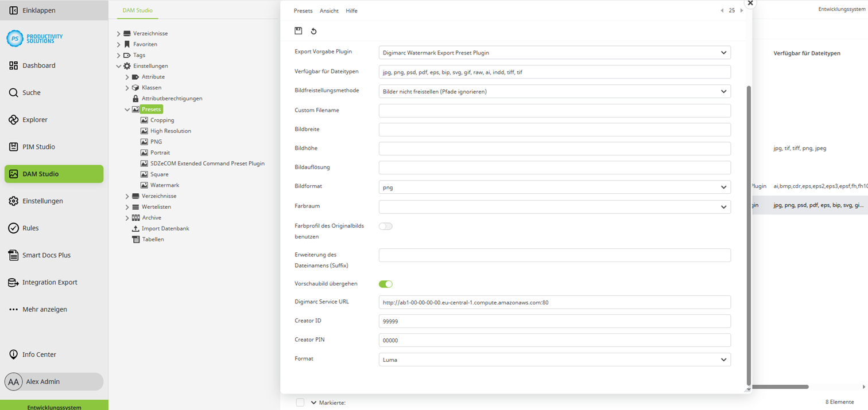Open the Dashboard from the sidebar

(38, 65)
